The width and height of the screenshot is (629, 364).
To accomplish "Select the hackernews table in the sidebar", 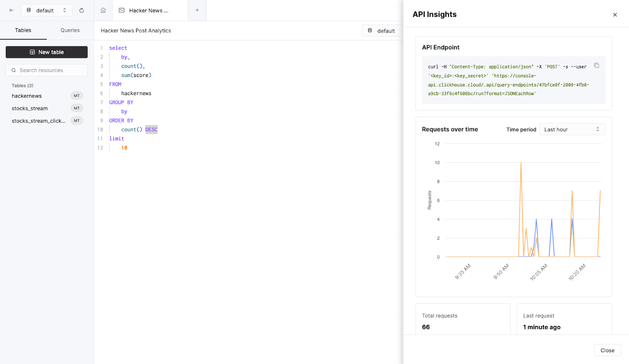I will pyautogui.click(x=26, y=96).
